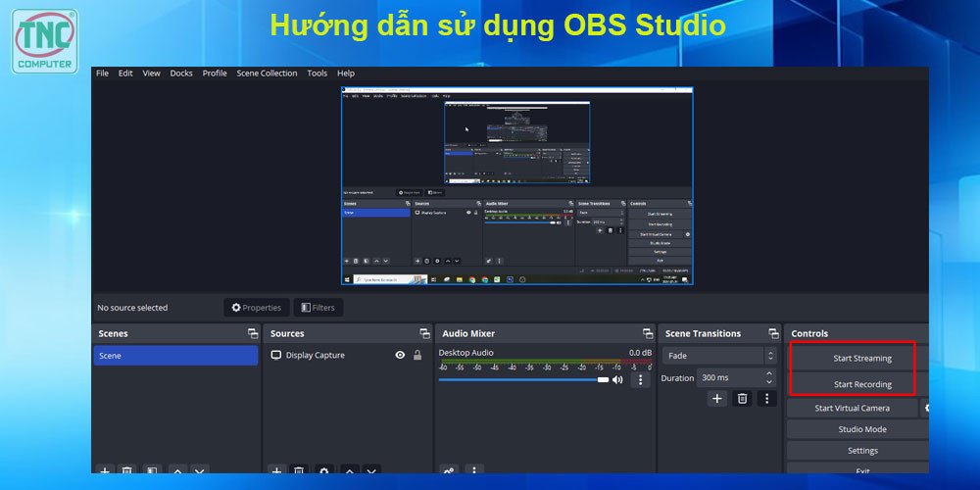
Task: Mute the Desktop Audio speaker icon
Action: tap(617, 379)
